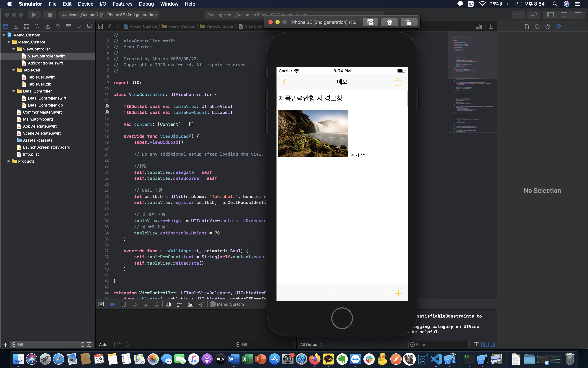Tap the yellow back chevron in app

click(285, 82)
